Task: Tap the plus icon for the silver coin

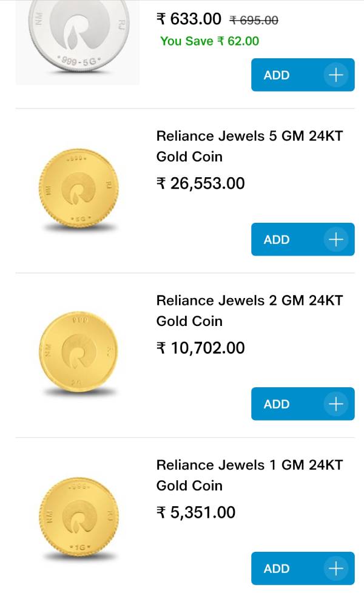Action: click(x=335, y=75)
